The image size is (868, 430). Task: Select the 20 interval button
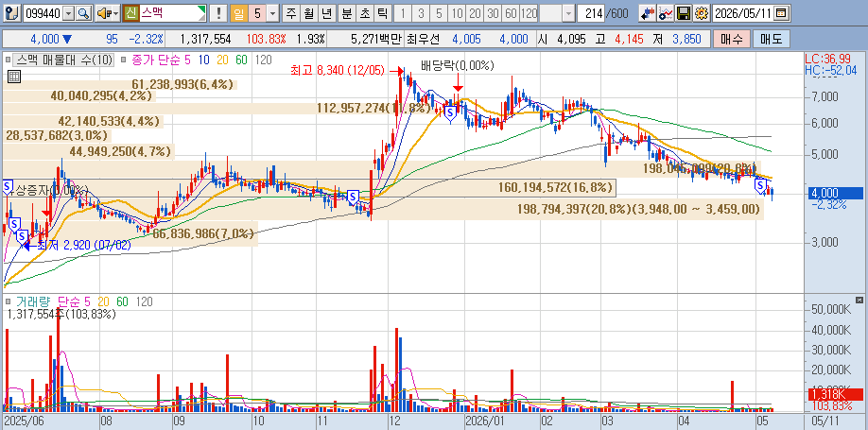pyautogui.click(x=475, y=13)
